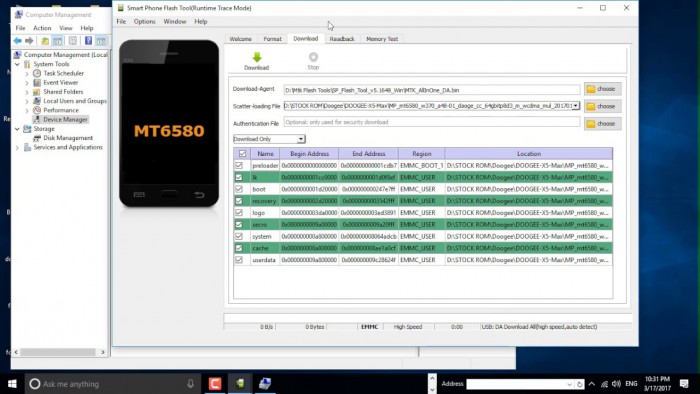Click the up-folder icon in the Computer Management toolbar
This screenshot has height=394, width=700.
(45, 41)
